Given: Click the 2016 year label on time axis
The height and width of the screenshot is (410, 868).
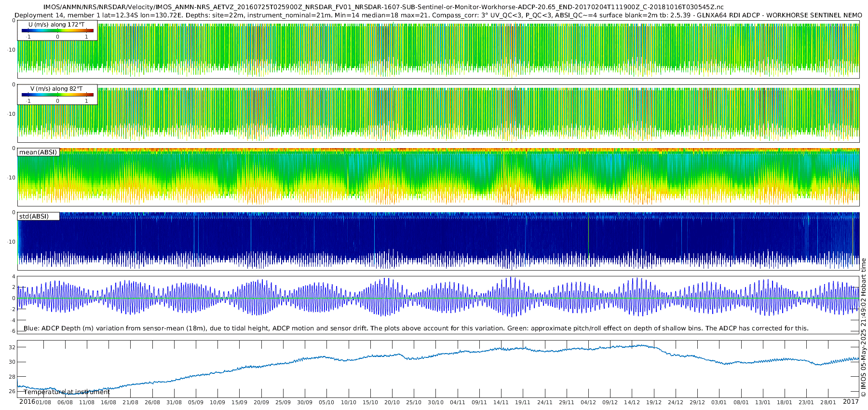Looking at the screenshot, I should [27, 402].
